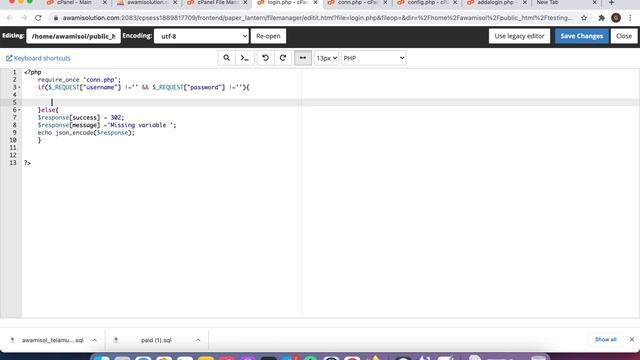Open go-to-line terminal icon
Image resolution: width=640 pixels, height=360 pixels.
point(244,58)
